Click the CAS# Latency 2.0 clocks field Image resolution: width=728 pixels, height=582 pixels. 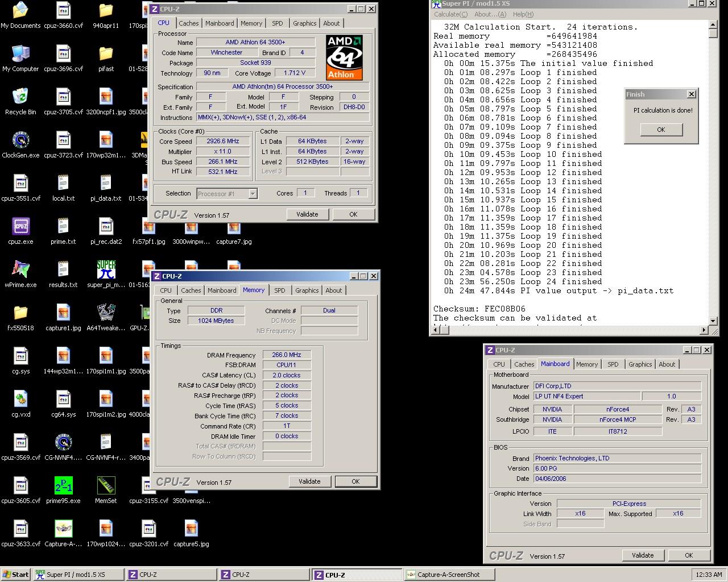pos(287,375)
